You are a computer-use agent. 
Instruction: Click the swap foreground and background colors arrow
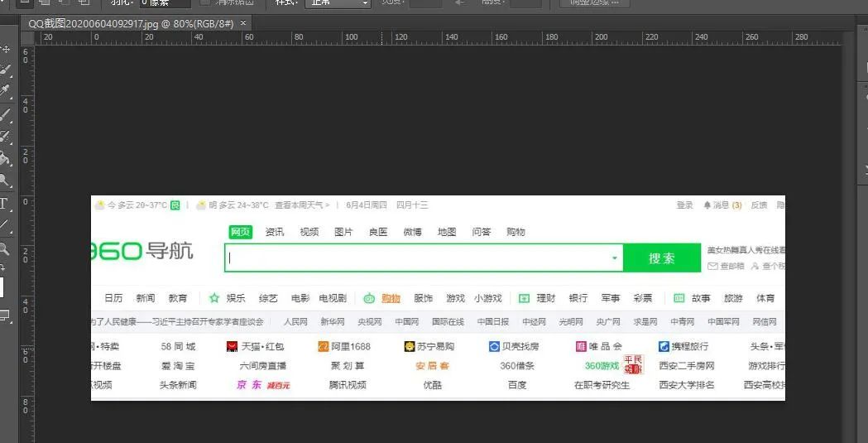(x=2, y=267)
